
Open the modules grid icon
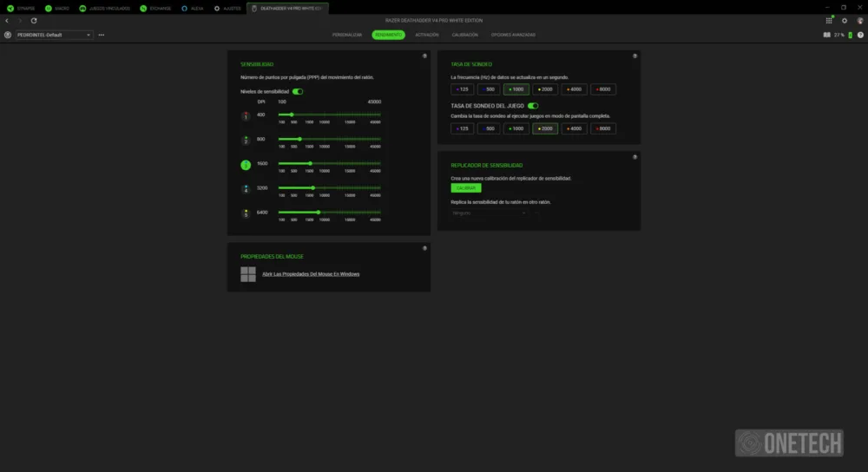point(829,21)
